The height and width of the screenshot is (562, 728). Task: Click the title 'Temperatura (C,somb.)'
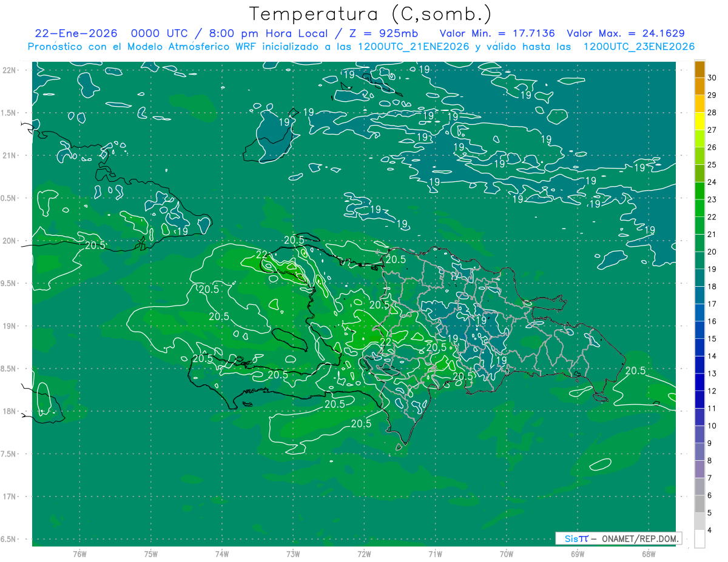371,14
